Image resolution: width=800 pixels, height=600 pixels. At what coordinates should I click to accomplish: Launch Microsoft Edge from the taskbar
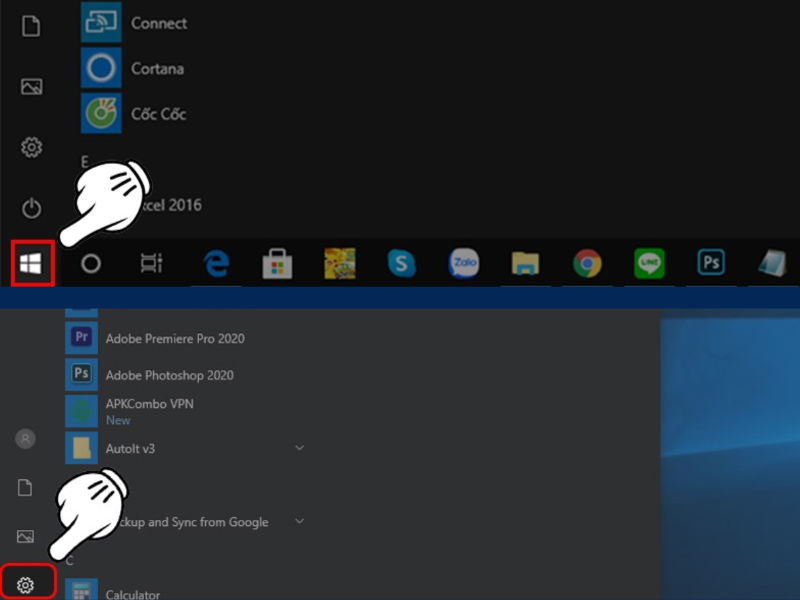point(216,263)
